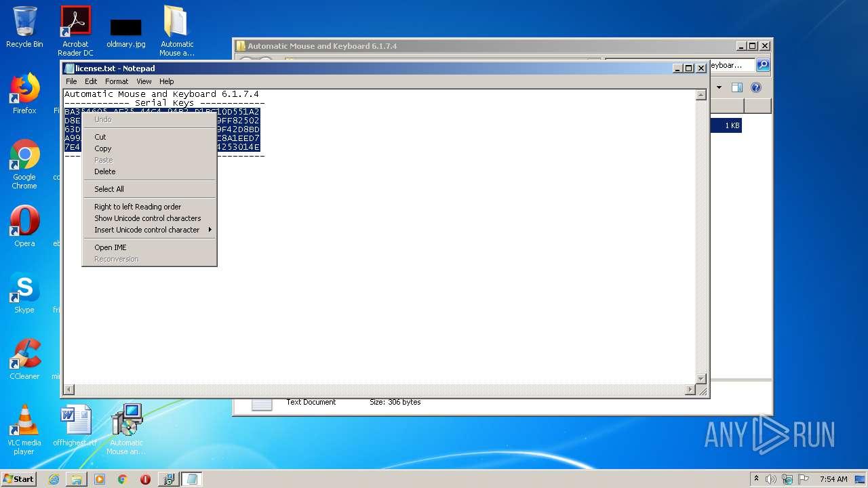Open Notepad View menu
Image resolution: width=868 pixels, height=488 pixels.
(144, 81)
